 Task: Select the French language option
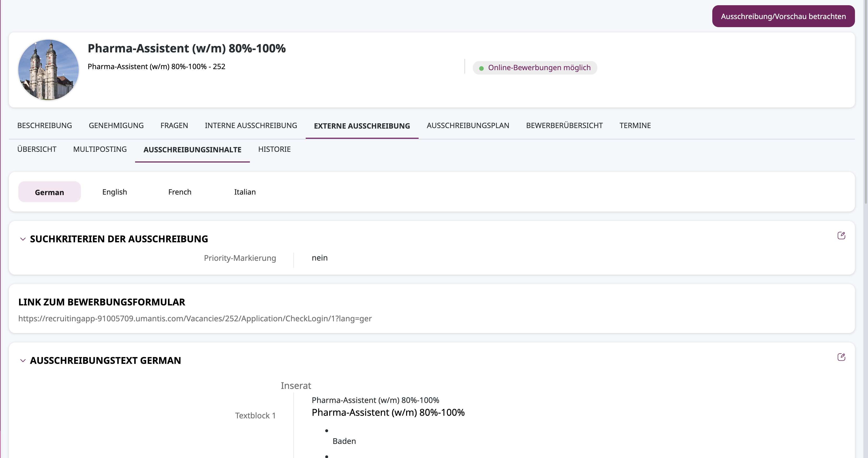[180, 192]
